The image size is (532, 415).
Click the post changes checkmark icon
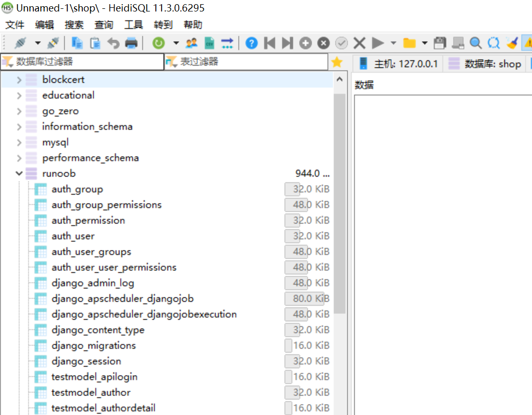coord(341,43)
